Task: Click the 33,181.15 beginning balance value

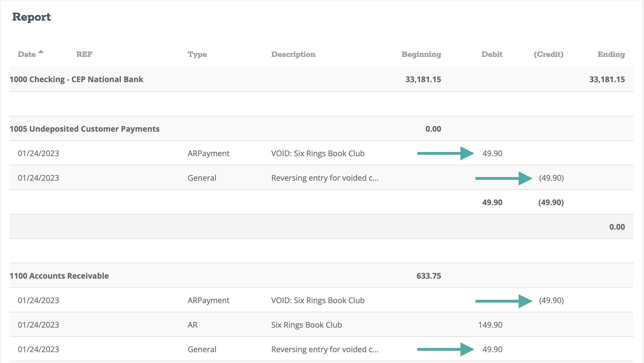Action: [423, 79]
